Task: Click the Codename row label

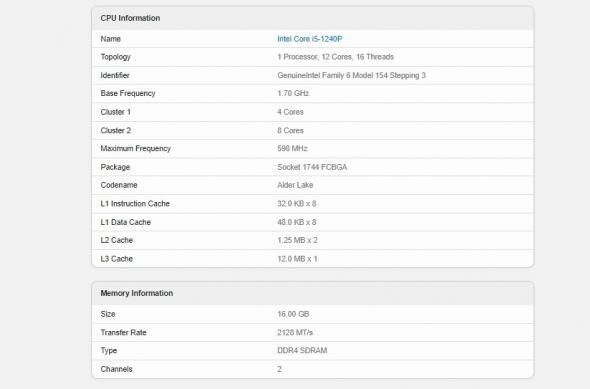Action: tap(119, 185)
